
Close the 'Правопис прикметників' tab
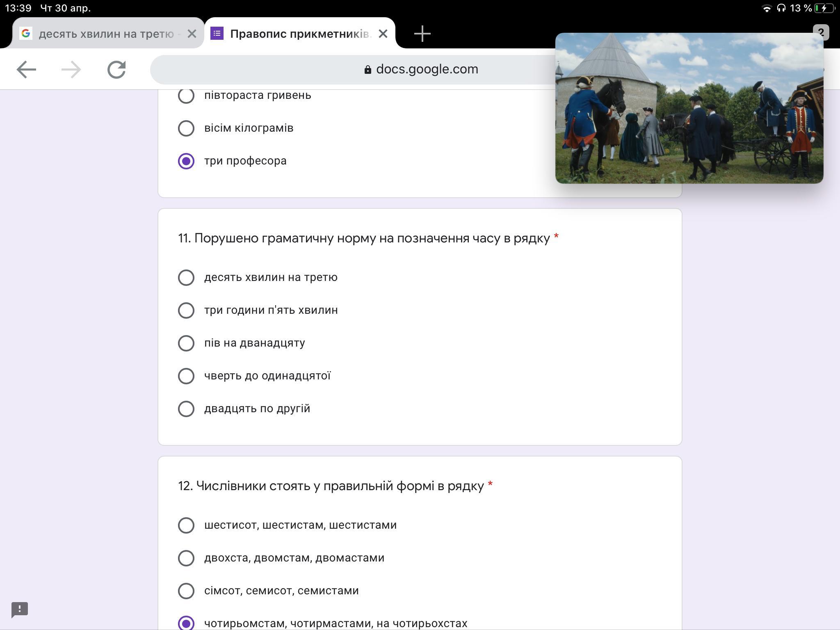(x=383, y=34)
